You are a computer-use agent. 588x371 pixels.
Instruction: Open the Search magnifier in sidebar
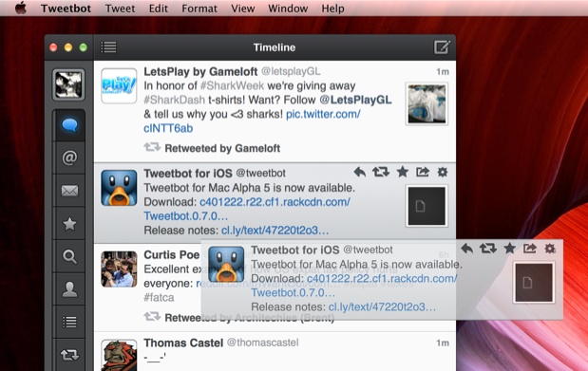coord(69,256)
